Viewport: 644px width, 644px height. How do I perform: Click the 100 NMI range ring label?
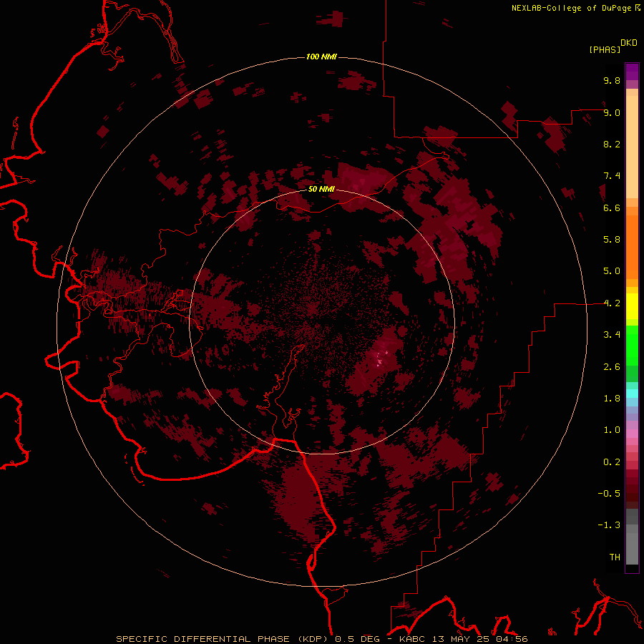[x=321, y=57]
